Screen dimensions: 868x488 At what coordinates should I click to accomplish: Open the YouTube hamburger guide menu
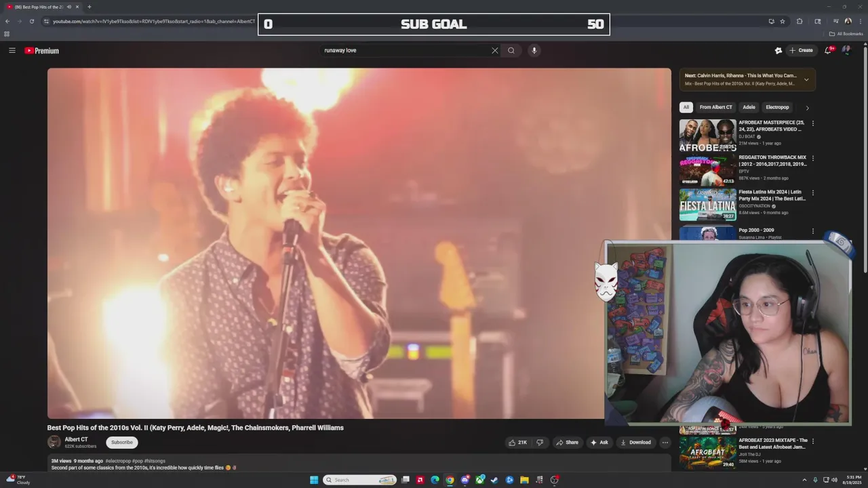[12, 50]
